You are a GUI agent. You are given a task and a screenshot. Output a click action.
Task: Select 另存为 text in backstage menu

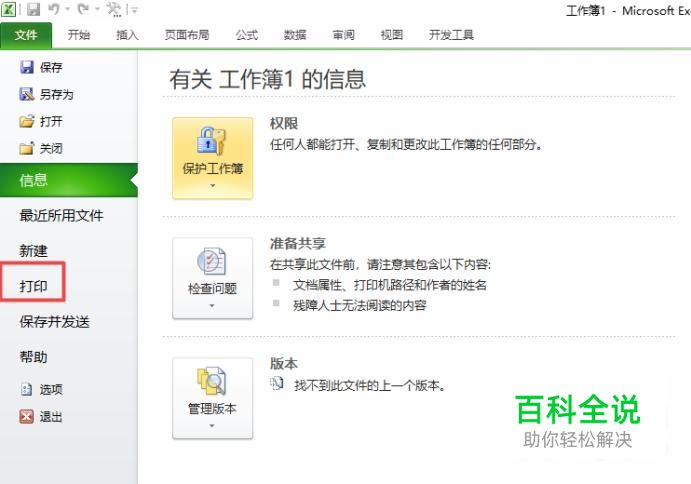click(x=56, y=94)
